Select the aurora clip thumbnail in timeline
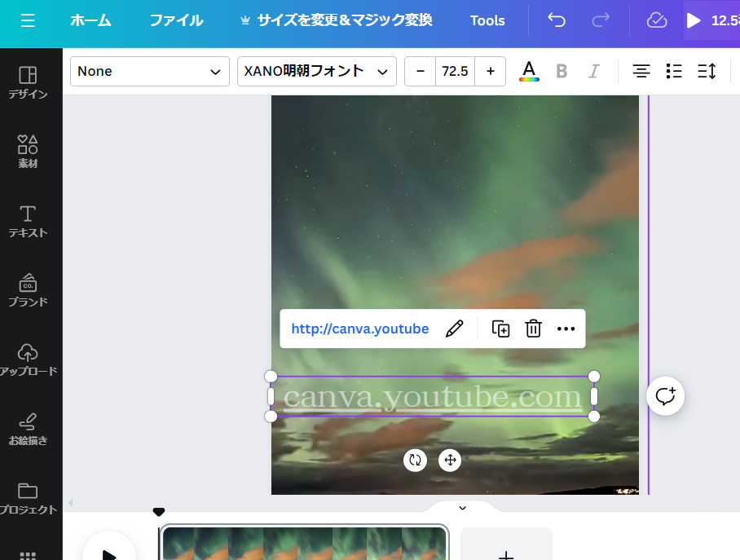Image resolution: width=740 pixels, height=560 pixels. click(305, 543)
